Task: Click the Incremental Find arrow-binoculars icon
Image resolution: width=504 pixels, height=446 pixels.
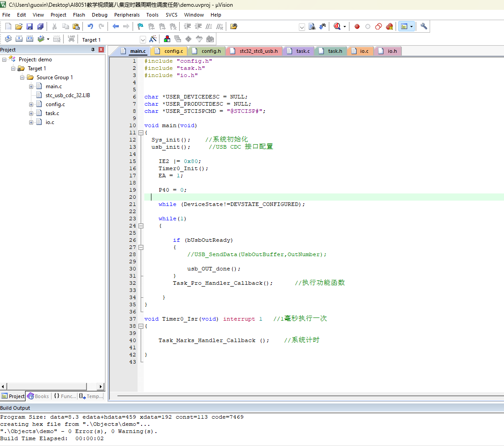Action: coord(323,26)
